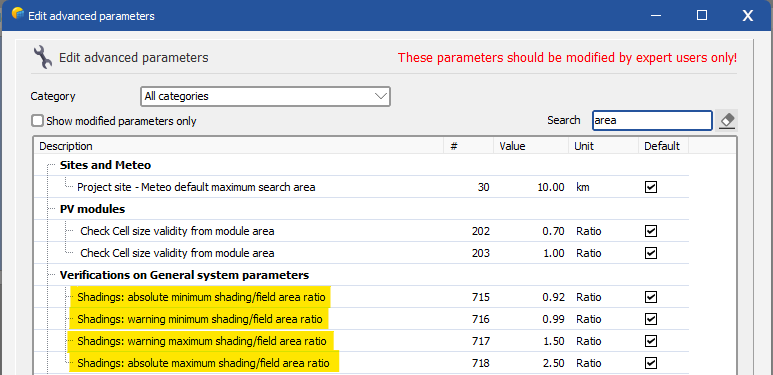Image resolution: width=773 pixels, height=375 pixels.
Task: Click the value 0.92 for parameter 715
Action: (554, 297)
